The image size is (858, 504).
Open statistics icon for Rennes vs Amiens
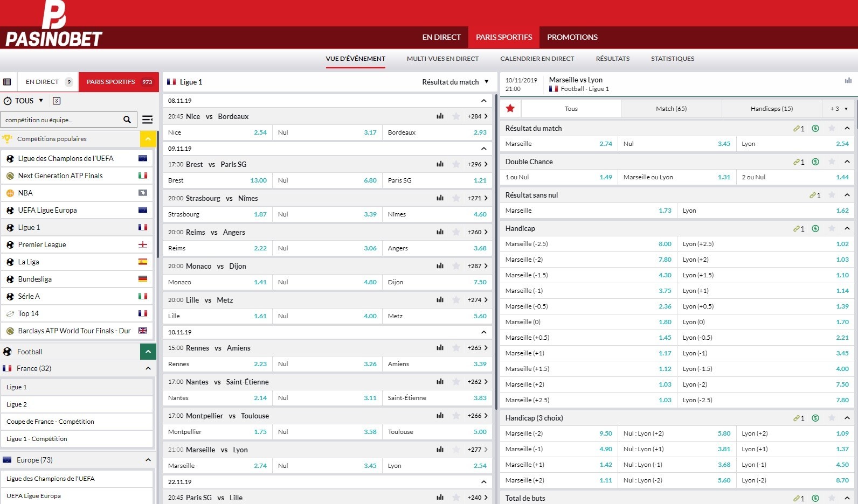[x=440, y=348]
